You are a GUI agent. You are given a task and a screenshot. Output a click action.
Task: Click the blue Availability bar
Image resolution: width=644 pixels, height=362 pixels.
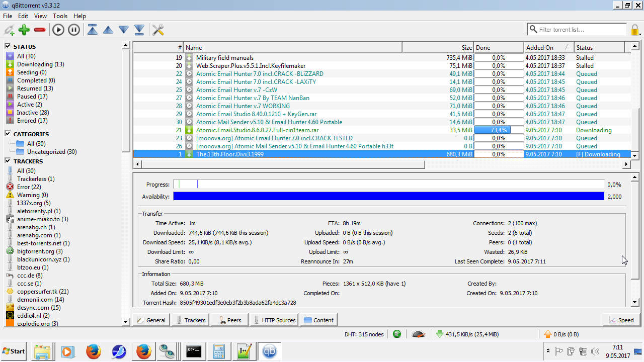click(x=388, y=196)
